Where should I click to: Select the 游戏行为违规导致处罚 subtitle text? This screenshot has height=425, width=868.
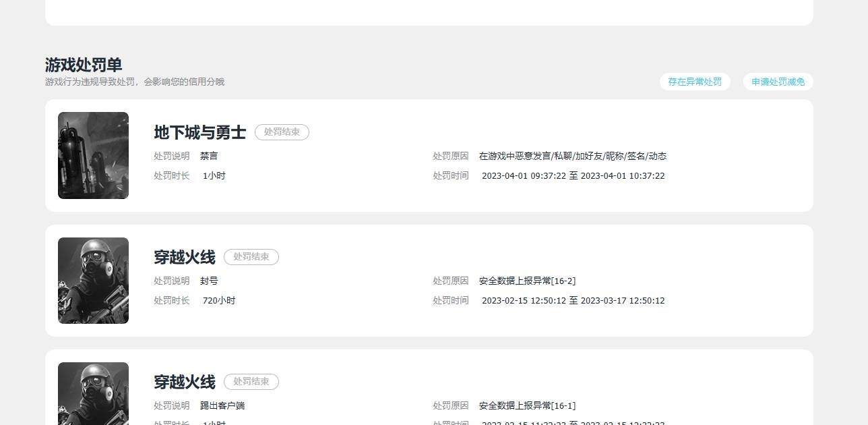[x=135, y=82]
